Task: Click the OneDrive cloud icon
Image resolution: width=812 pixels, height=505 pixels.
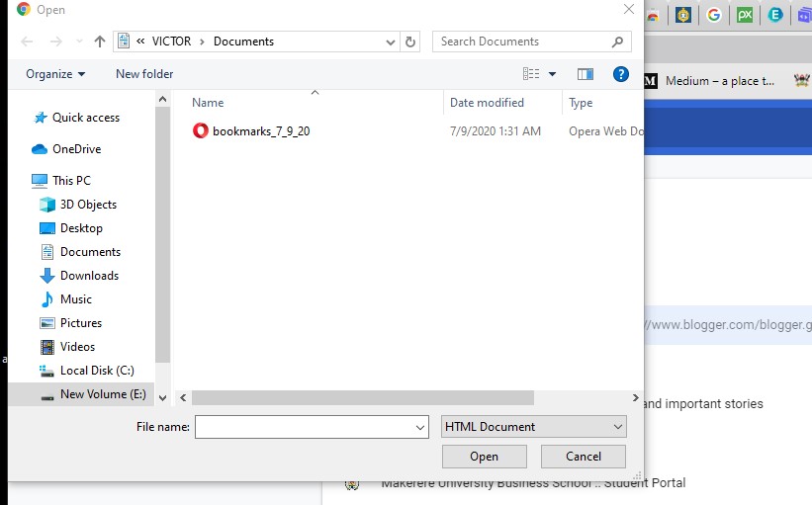Action: [40, 149]
